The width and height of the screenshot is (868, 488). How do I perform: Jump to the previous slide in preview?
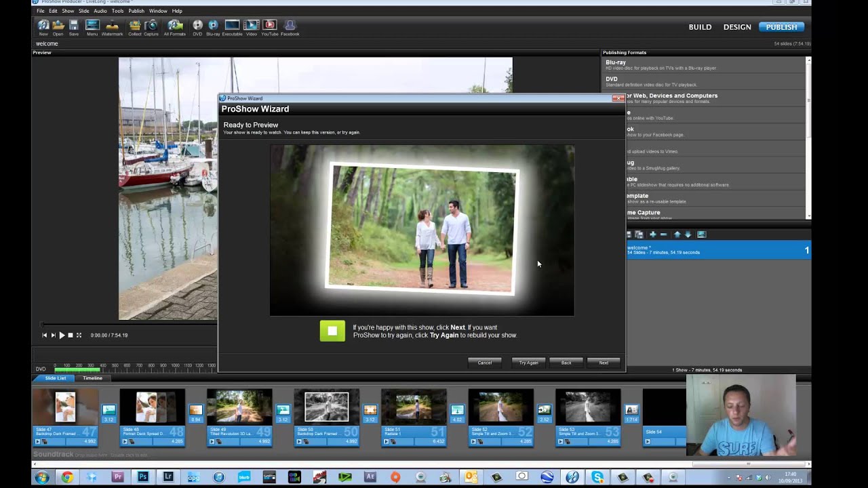tap(45, 335)
